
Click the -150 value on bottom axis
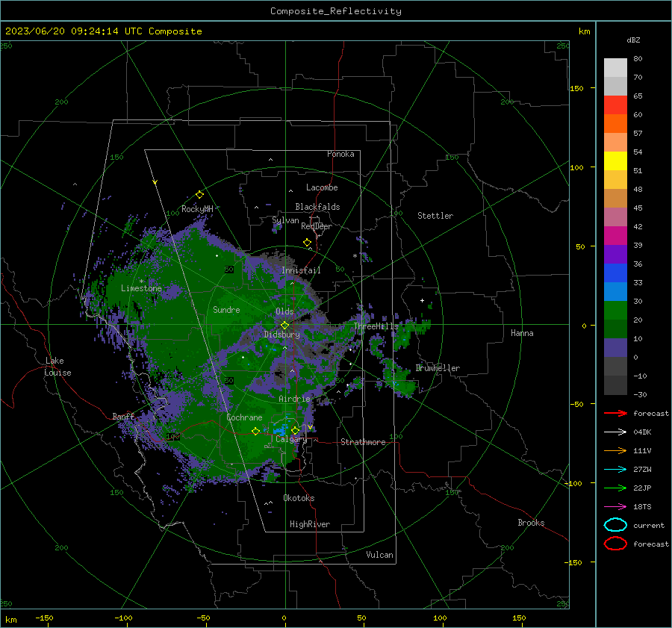coord(44,618)
